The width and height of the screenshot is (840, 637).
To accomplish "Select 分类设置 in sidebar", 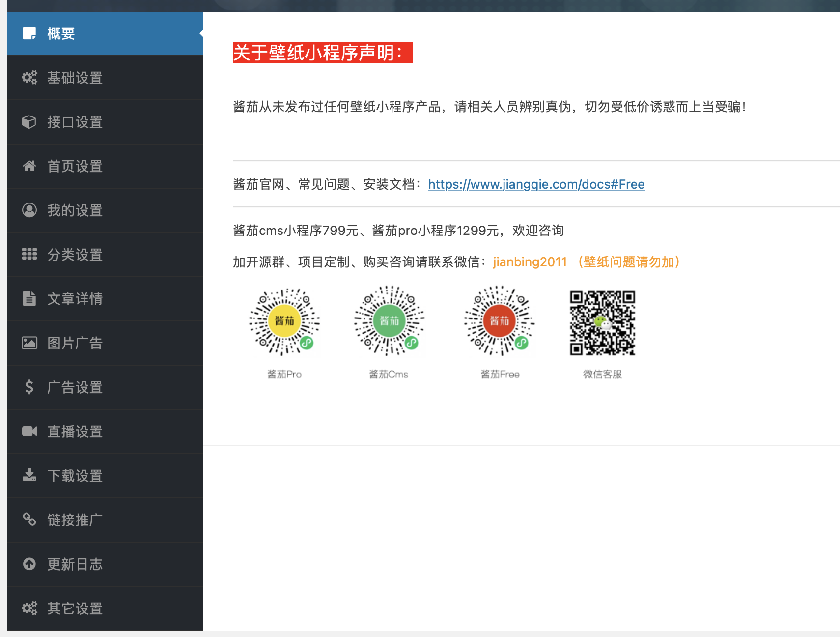I will click(x=105, y=255).
